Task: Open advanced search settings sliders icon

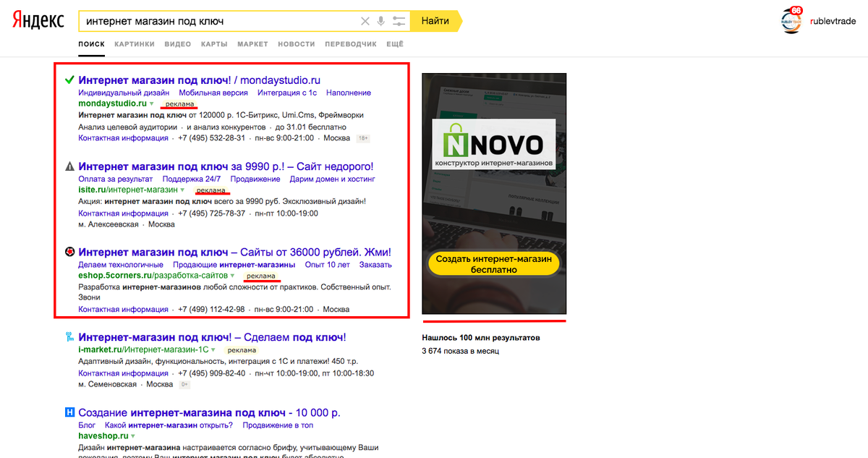Action: click(399, 21)
